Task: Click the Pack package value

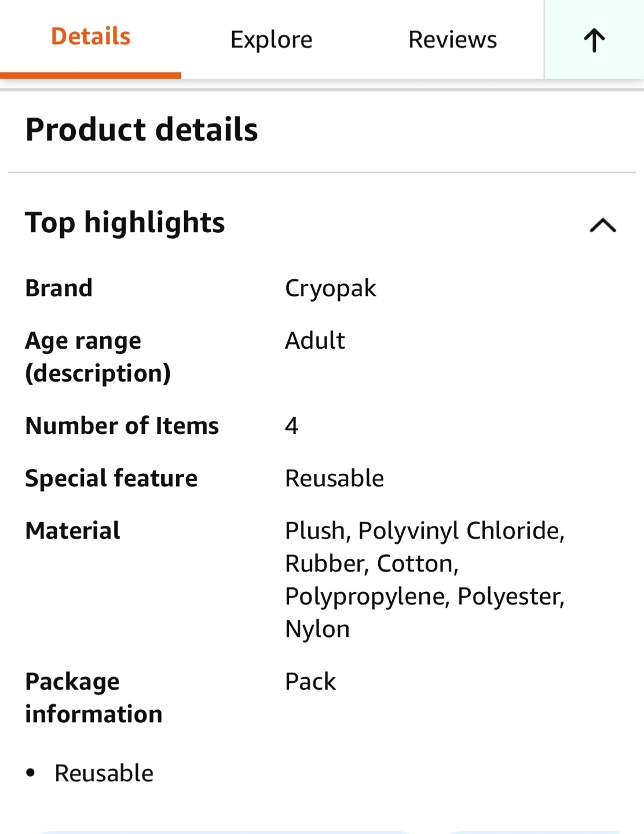Action: tap(310, 682)
